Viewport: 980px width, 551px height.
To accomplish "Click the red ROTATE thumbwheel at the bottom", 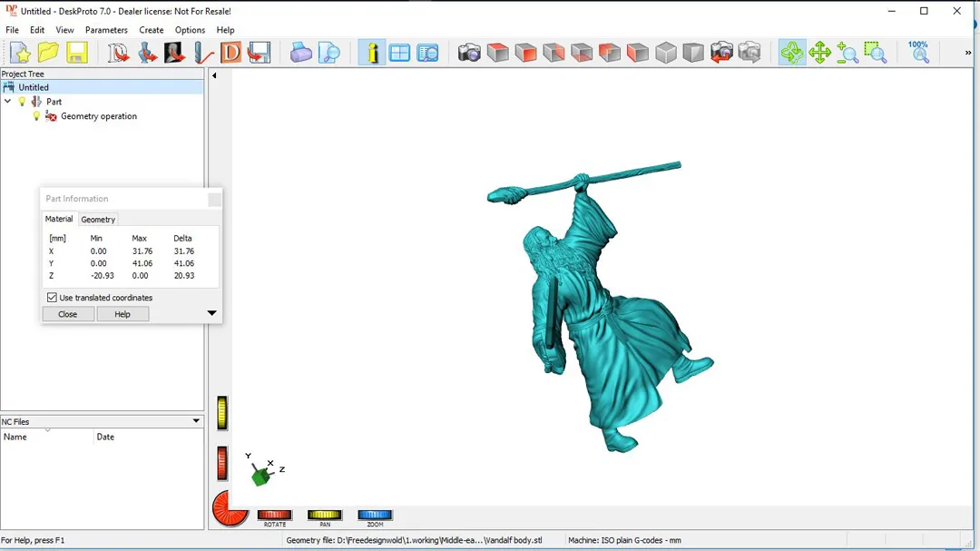I will coord(275,515).
